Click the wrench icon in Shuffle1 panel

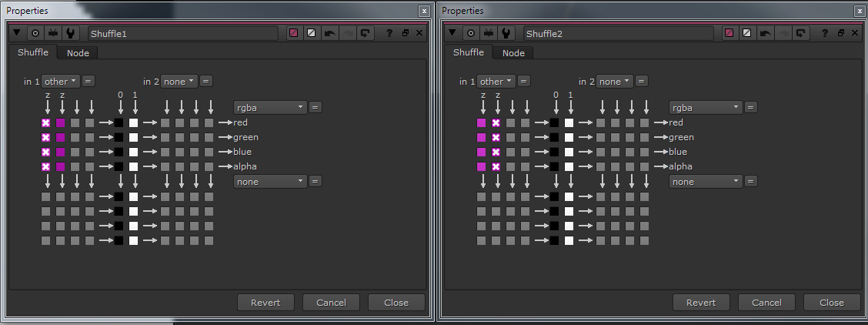70,33
